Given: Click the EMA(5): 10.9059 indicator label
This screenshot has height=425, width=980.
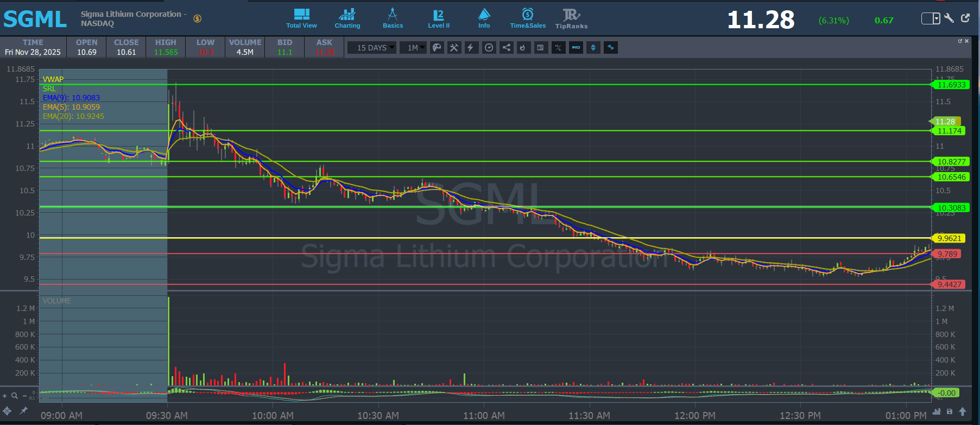Looking at the screenshot, I should coord(71,107).
